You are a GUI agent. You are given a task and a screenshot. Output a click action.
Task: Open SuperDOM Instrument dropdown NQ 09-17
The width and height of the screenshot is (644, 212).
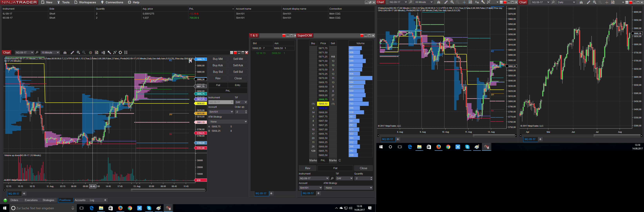pos(314,178)
